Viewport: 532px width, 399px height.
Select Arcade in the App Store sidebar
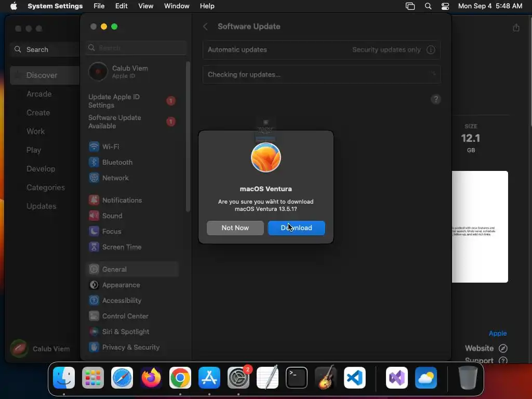point(39,94)
